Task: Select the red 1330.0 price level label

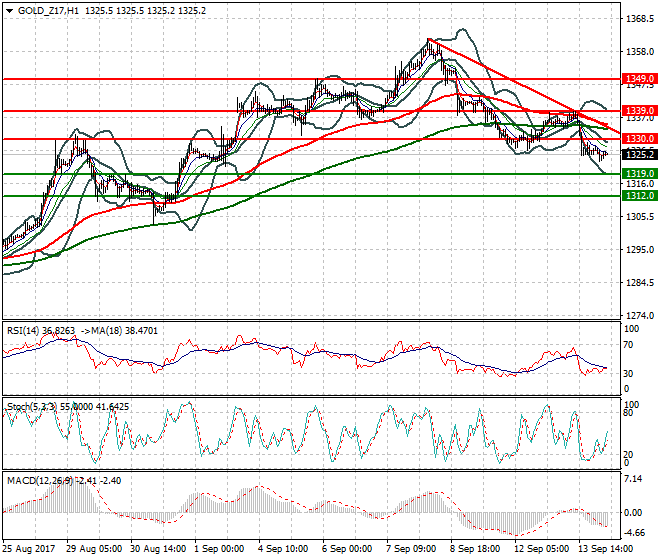Action: click(639, 139)
